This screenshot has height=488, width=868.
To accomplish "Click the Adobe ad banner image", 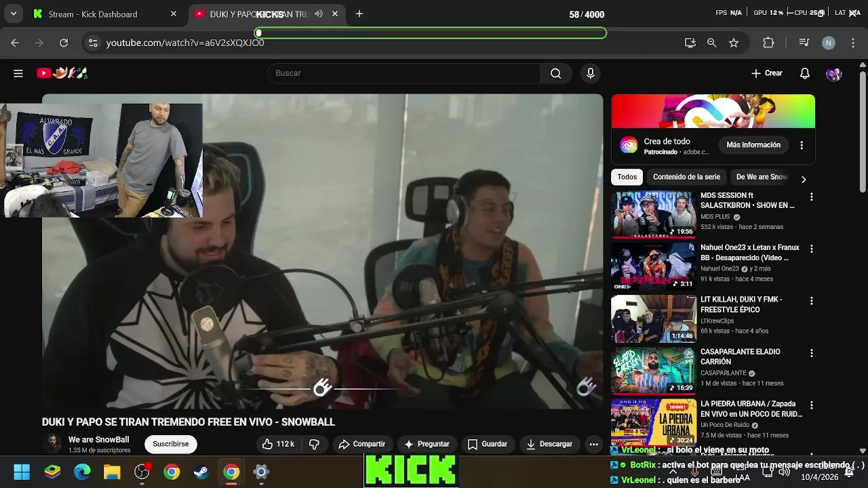I will [713, 111].
